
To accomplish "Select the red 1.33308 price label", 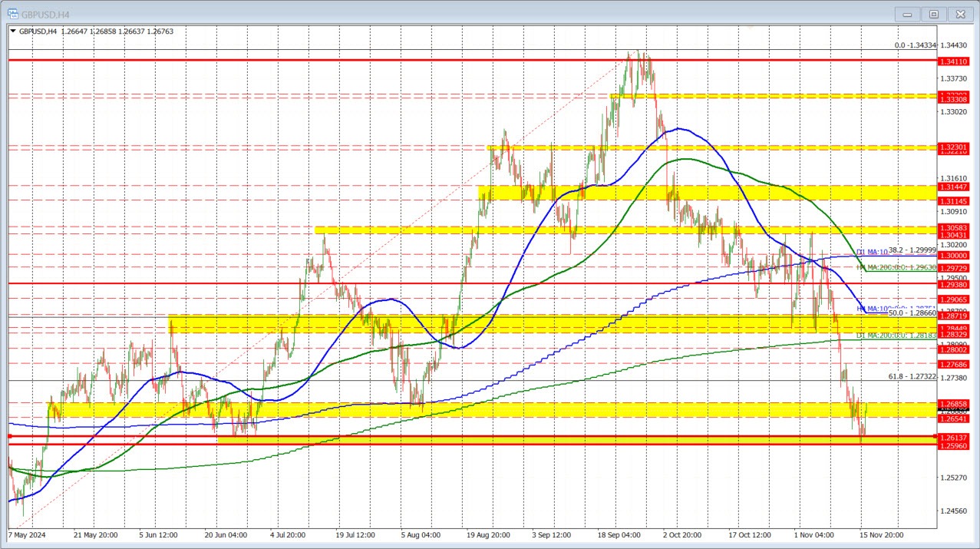I will click(x=955, y=100).
